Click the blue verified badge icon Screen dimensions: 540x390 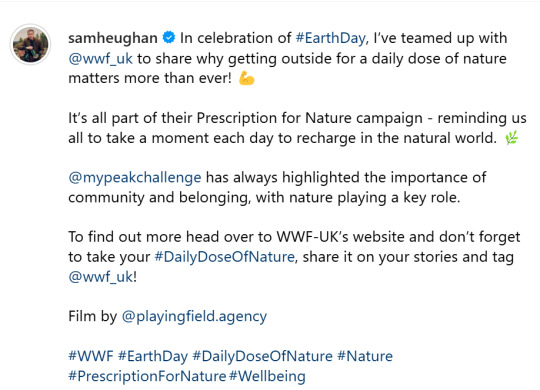tap(169, 37)
